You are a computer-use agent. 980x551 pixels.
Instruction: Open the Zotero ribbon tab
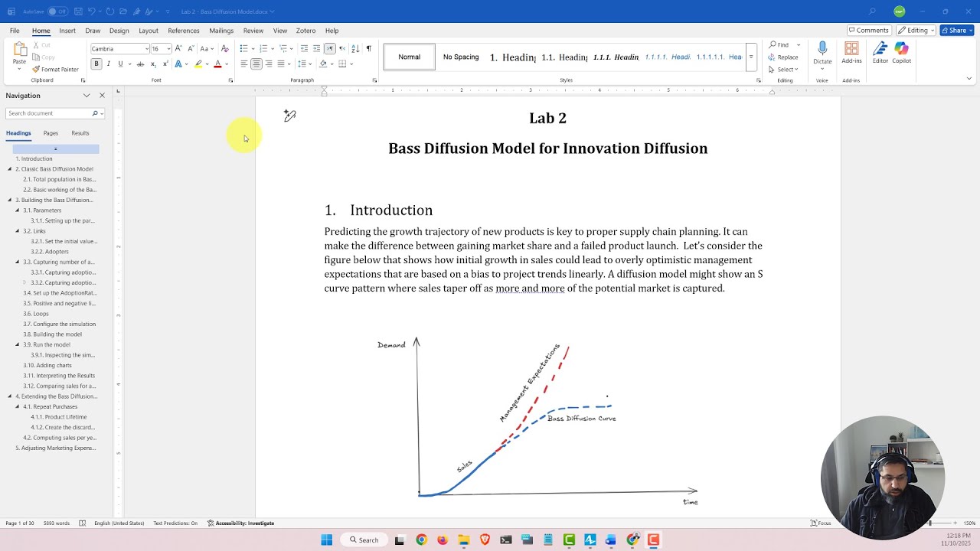(x=305, y=31)
